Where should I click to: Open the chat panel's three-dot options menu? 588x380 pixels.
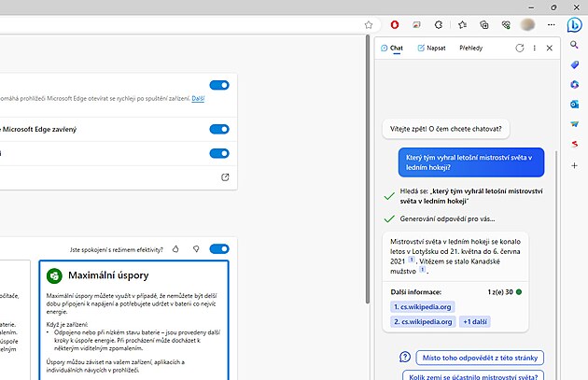click(x=535, y=48)
